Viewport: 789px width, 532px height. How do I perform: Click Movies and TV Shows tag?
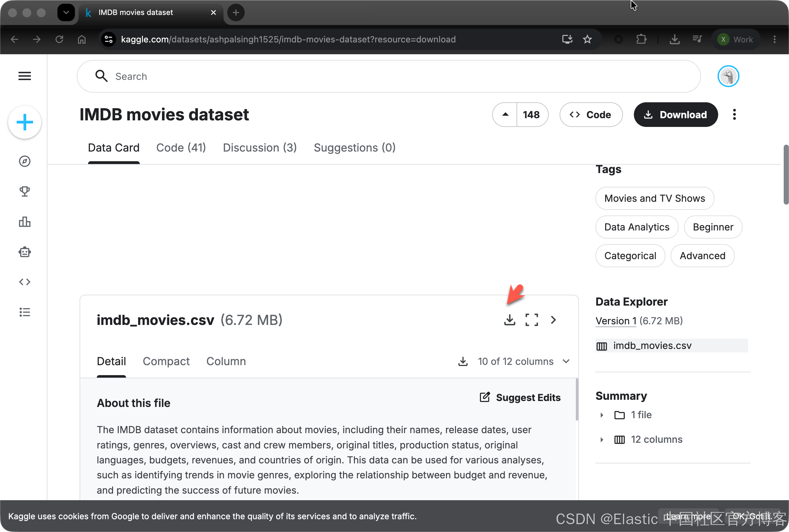(654, 198)
